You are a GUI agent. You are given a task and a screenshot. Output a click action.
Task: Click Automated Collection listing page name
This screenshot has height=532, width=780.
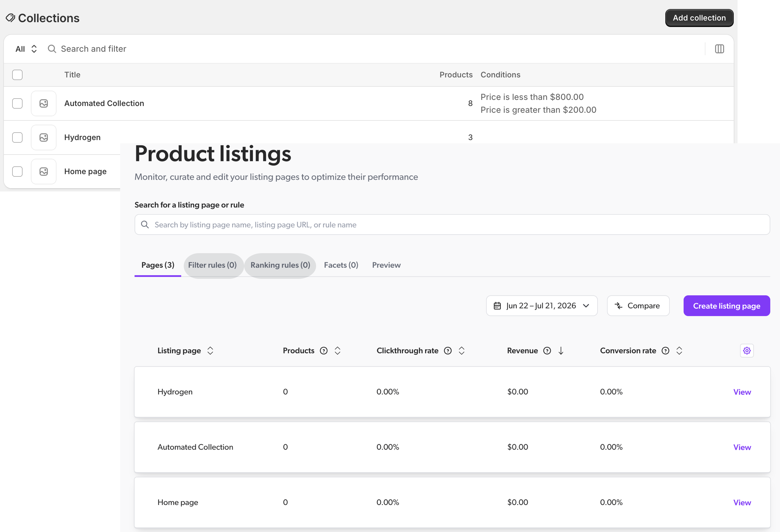pos(195,448)
